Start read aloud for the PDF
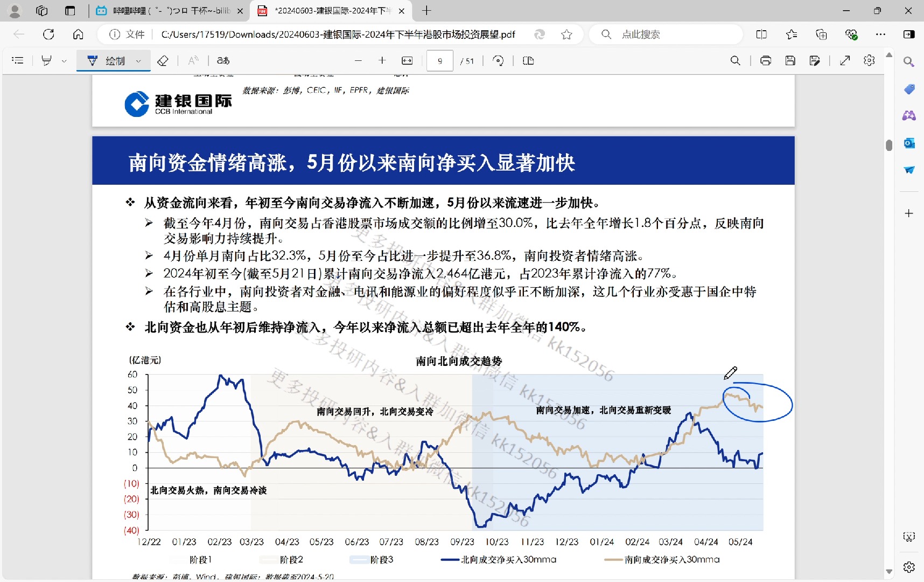The width and height of the screenshot is (924, 582). click(193, 60)
